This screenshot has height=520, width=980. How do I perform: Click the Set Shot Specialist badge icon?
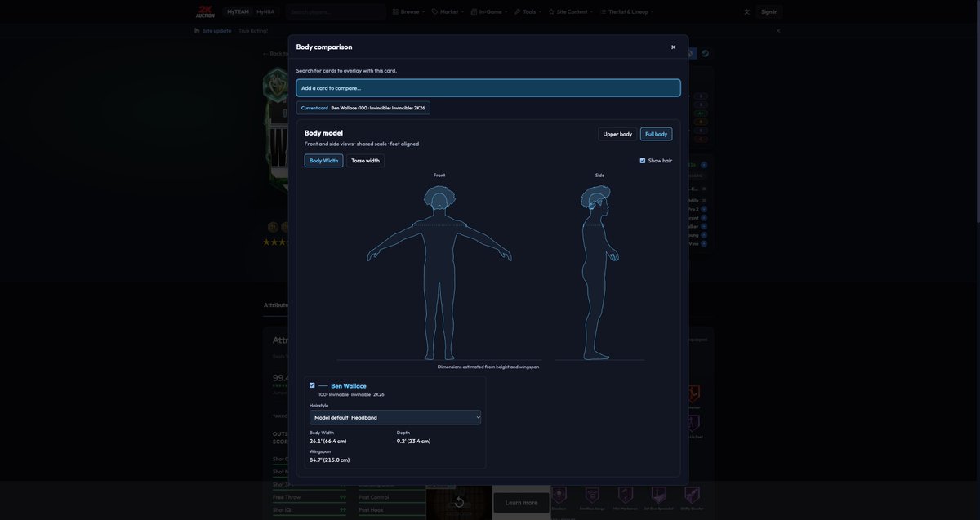pyautogui.click(x=659, y=495)
